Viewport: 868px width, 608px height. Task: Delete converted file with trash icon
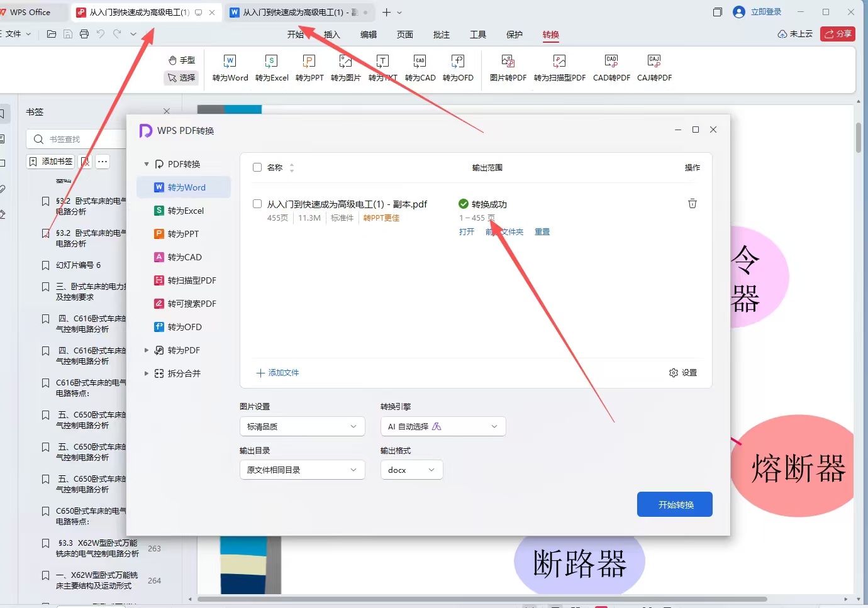[693, 204]
